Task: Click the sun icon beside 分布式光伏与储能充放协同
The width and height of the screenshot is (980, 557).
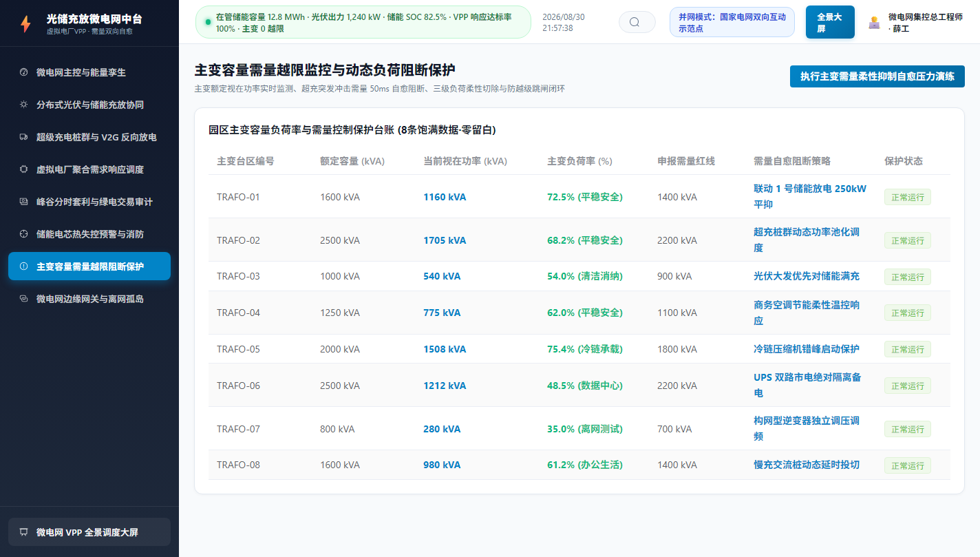Action: coord(23,105)
